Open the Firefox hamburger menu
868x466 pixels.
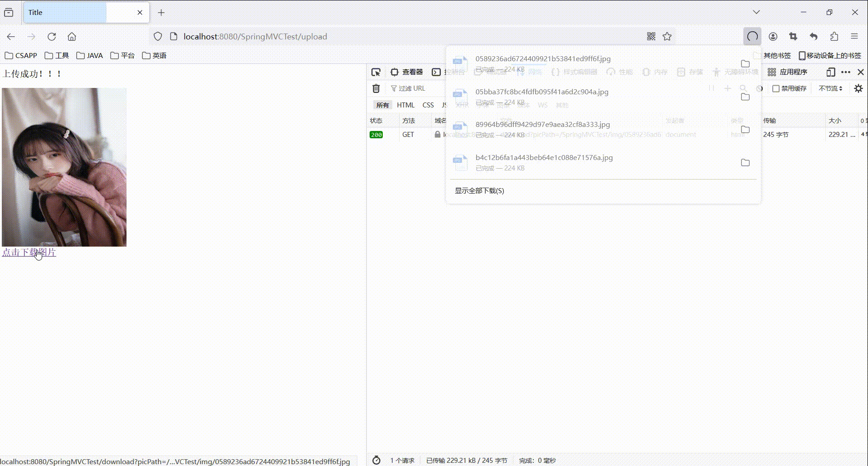(854, 36)
